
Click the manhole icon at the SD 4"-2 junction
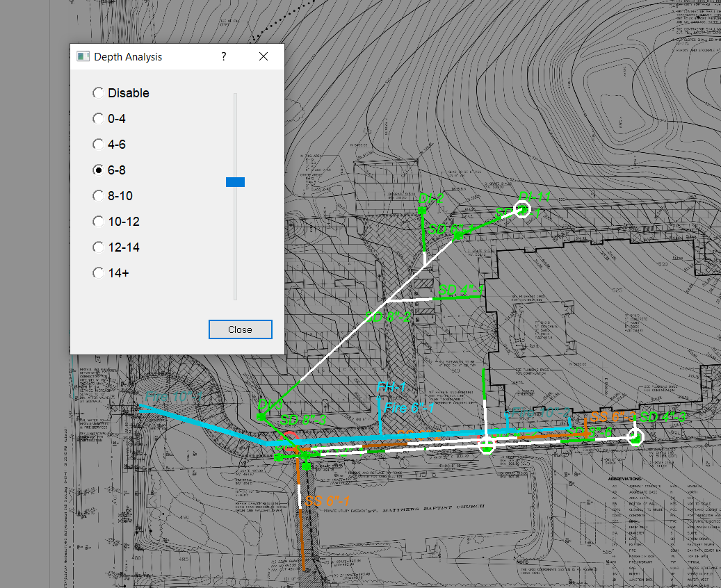[x=635, y=436]
